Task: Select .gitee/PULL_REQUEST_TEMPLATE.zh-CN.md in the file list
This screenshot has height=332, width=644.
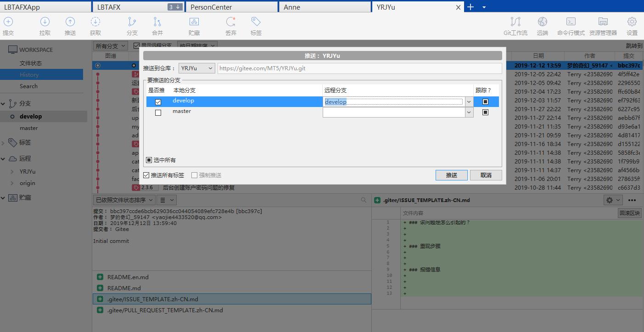Action: click(232, 310)
